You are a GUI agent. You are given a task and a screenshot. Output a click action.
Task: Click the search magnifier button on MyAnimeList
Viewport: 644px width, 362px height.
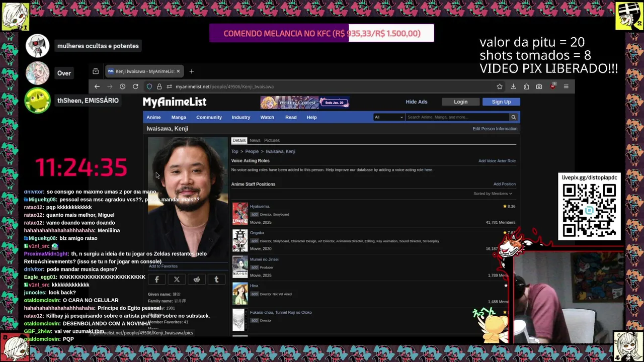coord(513,117)
